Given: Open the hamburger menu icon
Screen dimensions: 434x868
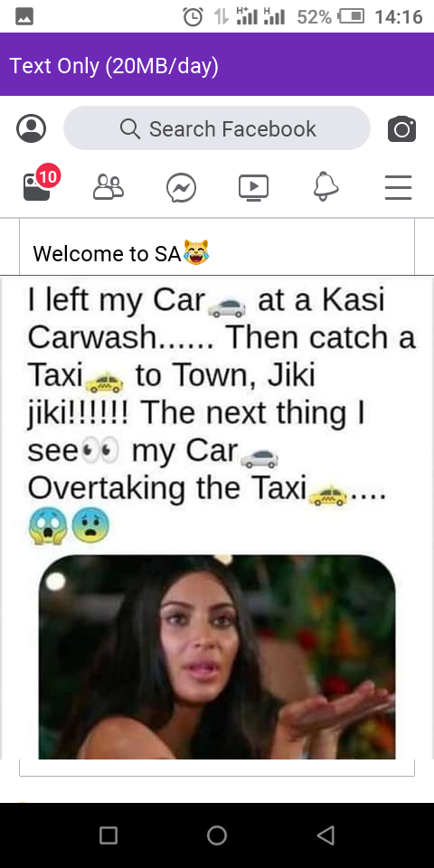Looking at the screenshot, I should pyautogui.click(x=399, y=187).
